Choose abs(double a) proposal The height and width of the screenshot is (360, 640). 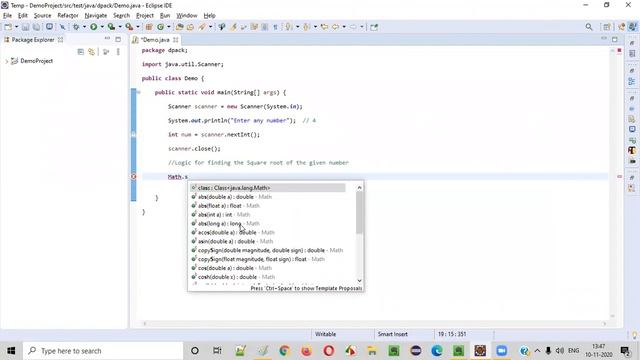tap(269, 197)
